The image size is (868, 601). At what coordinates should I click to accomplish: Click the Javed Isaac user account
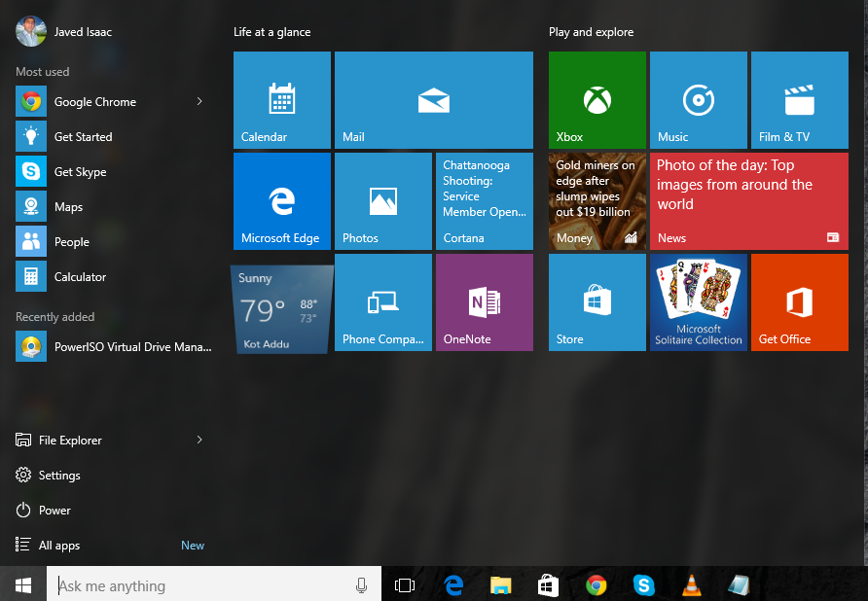64,31
